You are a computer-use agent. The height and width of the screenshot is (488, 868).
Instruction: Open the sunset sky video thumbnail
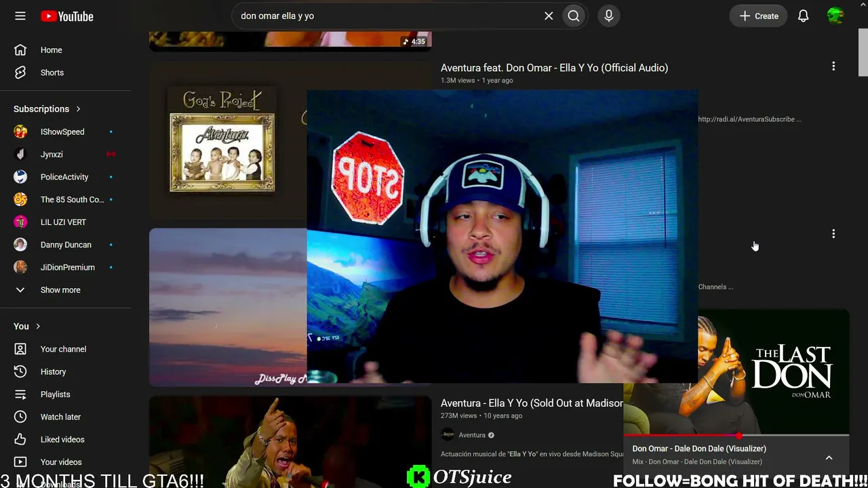click(228, 308)
